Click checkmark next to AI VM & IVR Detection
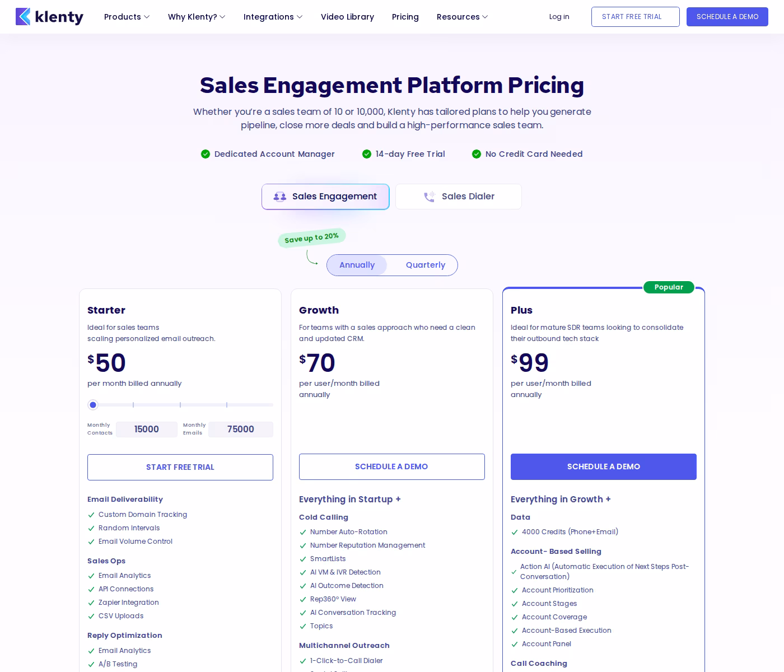Screen dimensions: 784x672 (303, 572)
